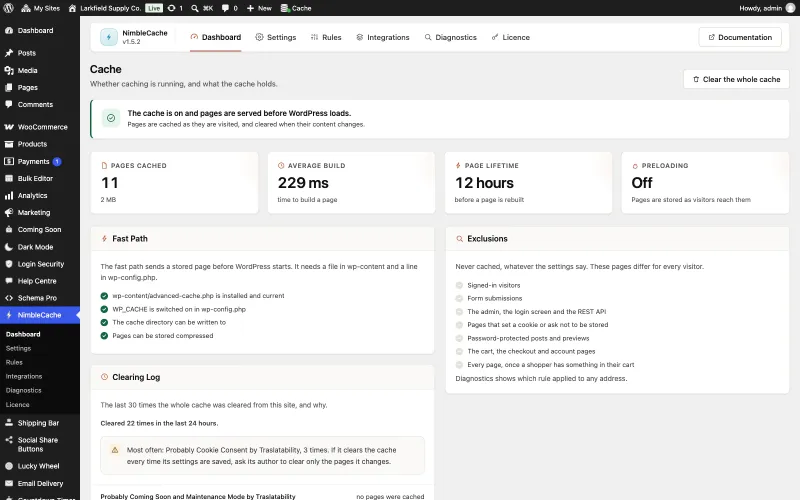Open Integrations submenu under NimbleCache
Screen dimensions: 800x500
tap(24, 377)
